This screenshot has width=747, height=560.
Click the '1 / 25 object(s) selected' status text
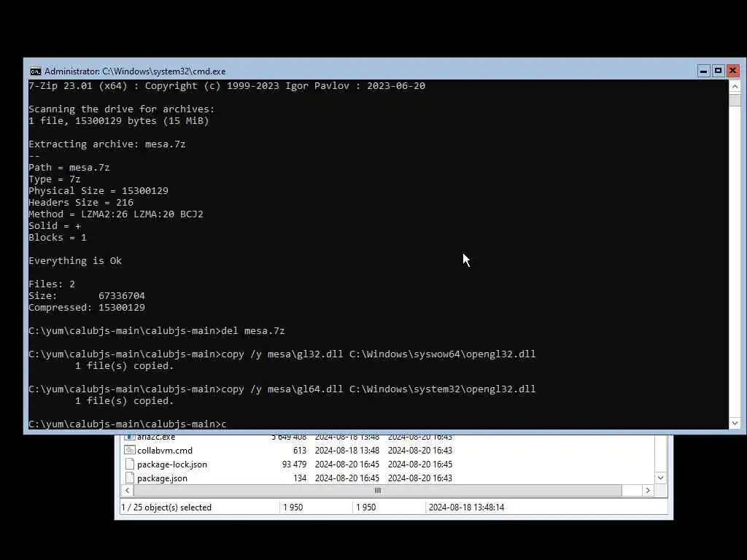pyautogui.click(x=166, y=507)
